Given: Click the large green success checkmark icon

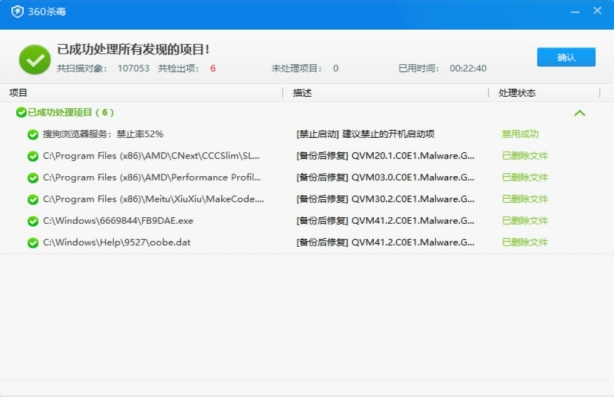Looking at the screenshot, I should click(35, 60).
